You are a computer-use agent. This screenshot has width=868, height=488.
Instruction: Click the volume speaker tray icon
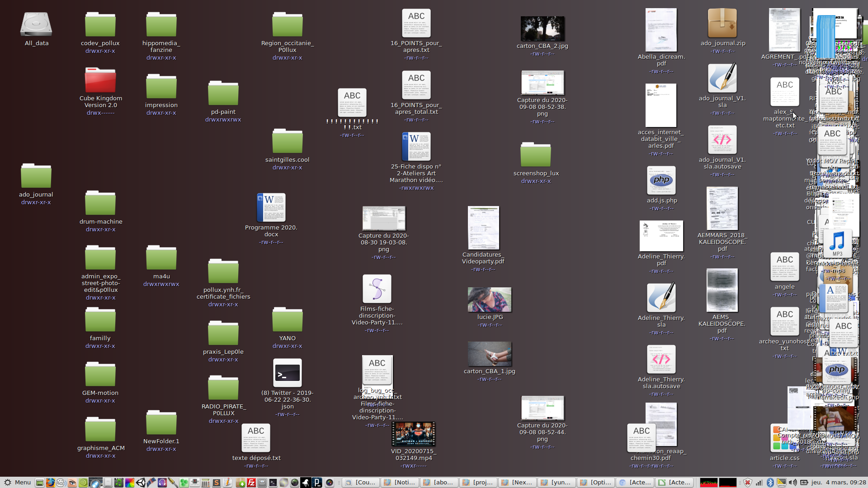tap(793, 483)
